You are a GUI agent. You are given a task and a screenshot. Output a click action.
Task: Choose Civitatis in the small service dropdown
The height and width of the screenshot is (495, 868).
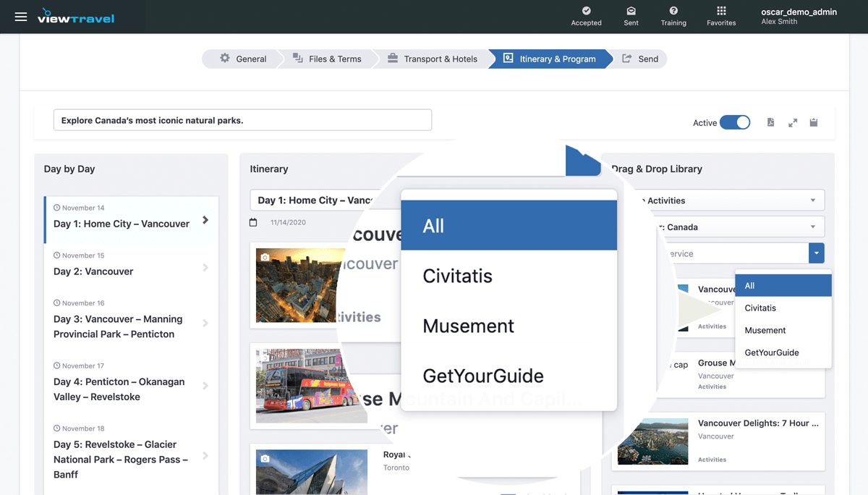pos(783,308)
